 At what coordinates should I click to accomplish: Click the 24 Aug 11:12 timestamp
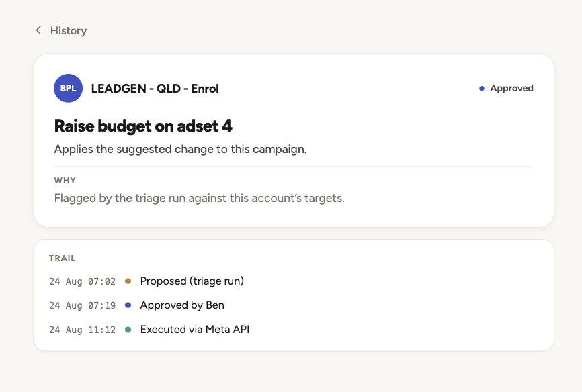82,330
